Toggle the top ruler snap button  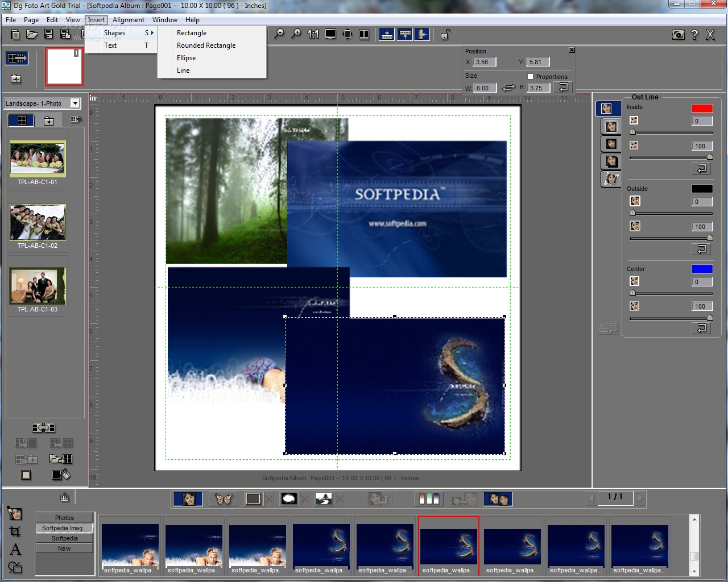point(405,35)
